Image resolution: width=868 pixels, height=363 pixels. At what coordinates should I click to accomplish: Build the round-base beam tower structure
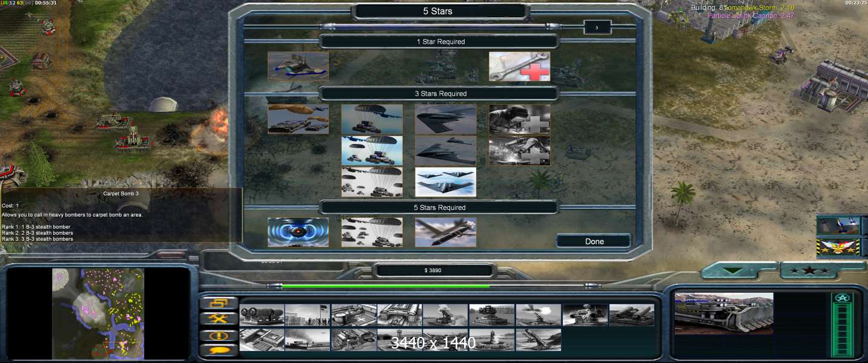(492, 340)
